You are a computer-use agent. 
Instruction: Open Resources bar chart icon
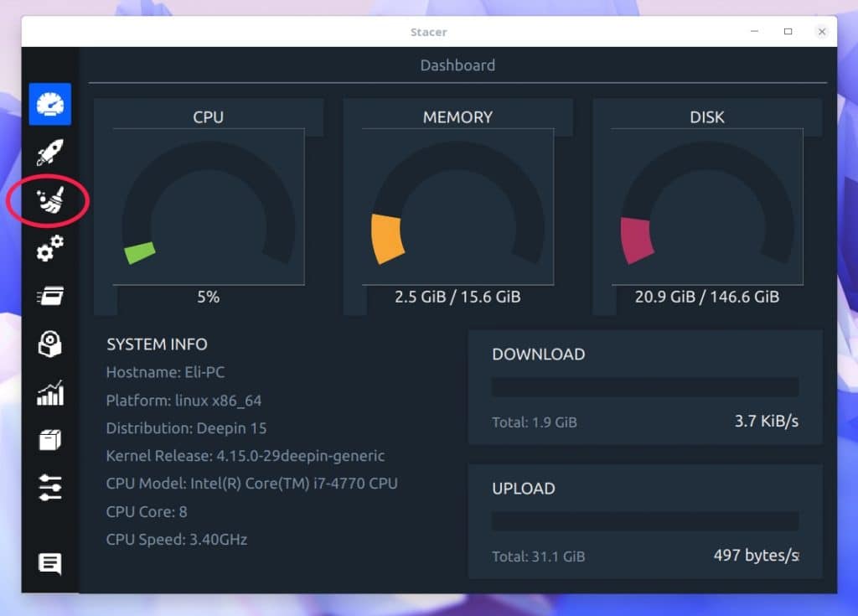49,392
